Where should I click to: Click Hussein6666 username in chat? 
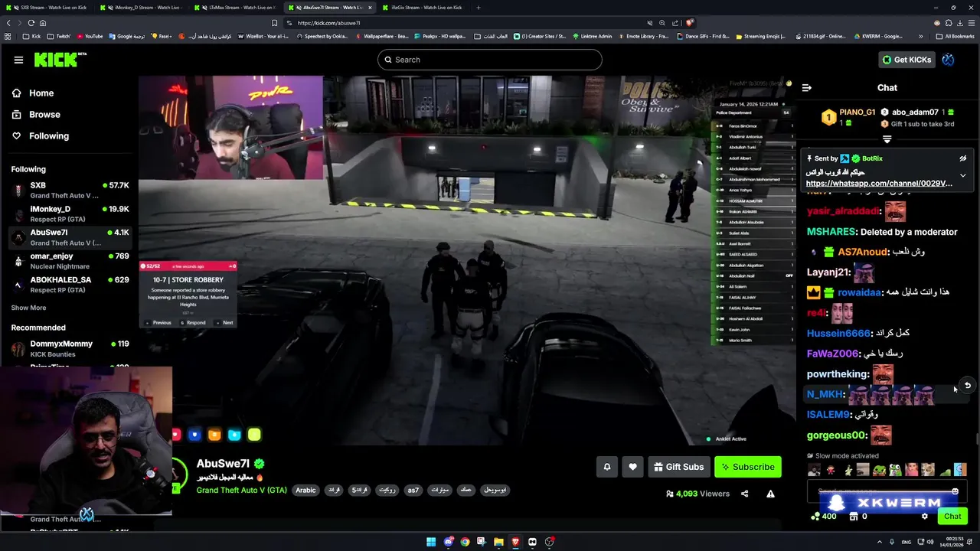[x=838, y=334]
